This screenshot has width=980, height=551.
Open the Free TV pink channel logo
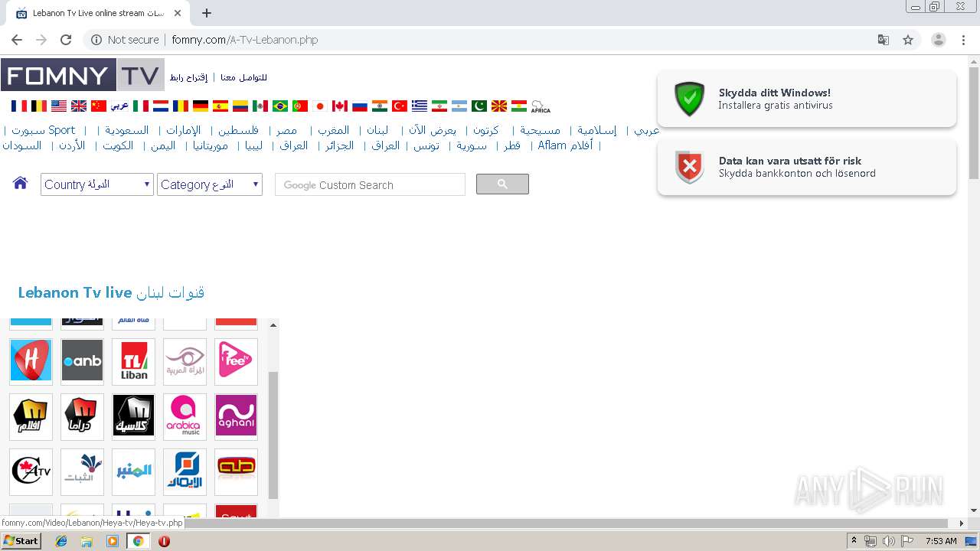click(x=236, y=360)
